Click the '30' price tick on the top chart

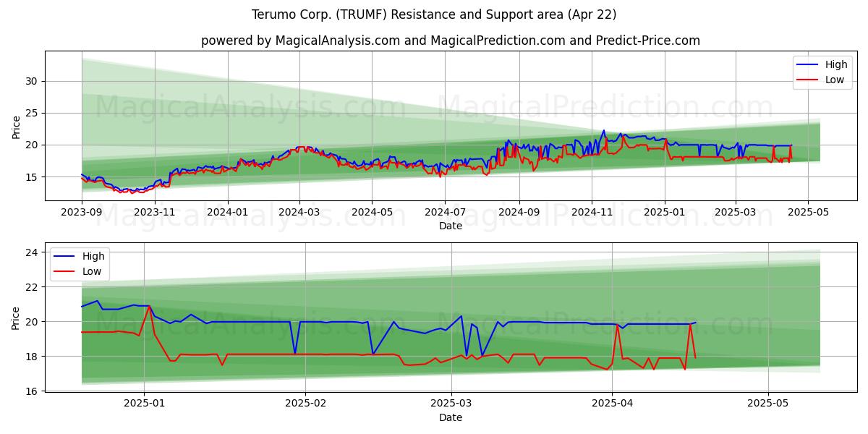[33, 81]
